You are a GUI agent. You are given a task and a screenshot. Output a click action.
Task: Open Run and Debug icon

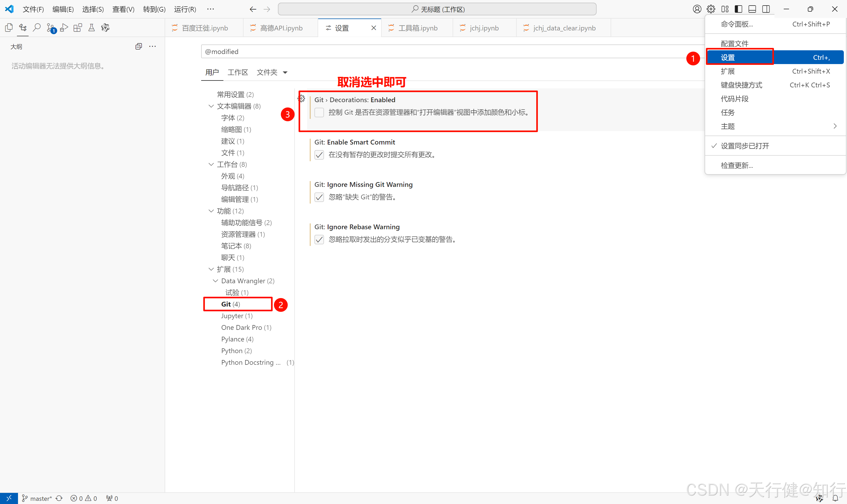point(64,28)
